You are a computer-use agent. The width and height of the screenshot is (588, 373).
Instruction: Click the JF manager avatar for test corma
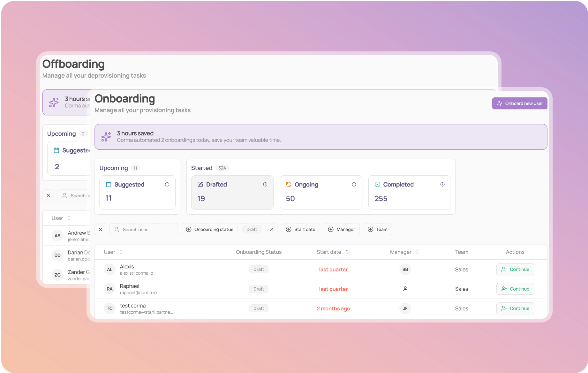coord(405,308)
